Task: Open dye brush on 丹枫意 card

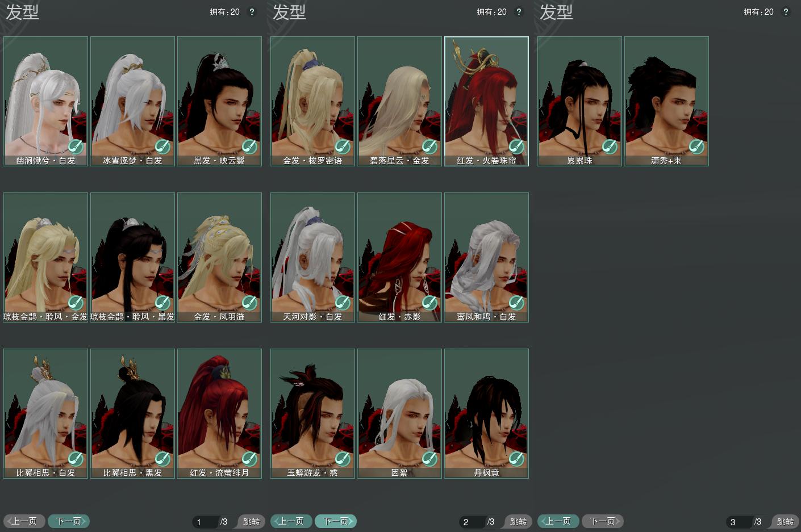Action: click(516, 459)
